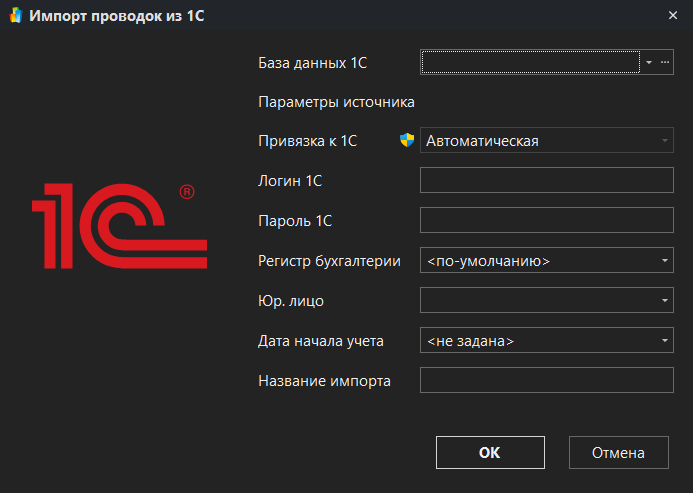Image resolution: width=693 pixels, height=493 pixels.
Task: Close the Импорт проводок из 1С dialog
Action: [x=673, y=15]
